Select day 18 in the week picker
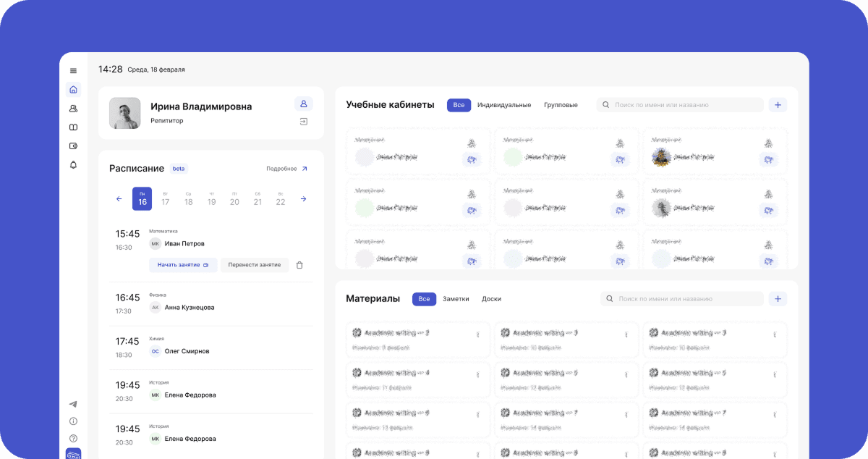Image resolution: width=868 pixels, height=459 pixels. [x=188, y=201]
